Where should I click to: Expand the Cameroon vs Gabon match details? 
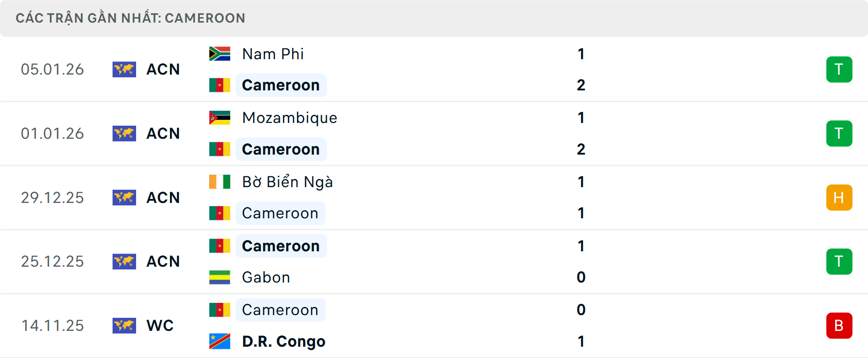click(x=434, y=261)
